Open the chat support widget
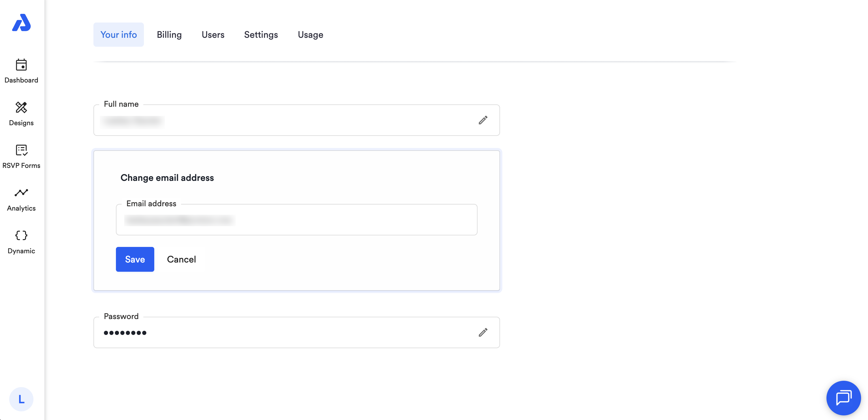 point(843,398)
